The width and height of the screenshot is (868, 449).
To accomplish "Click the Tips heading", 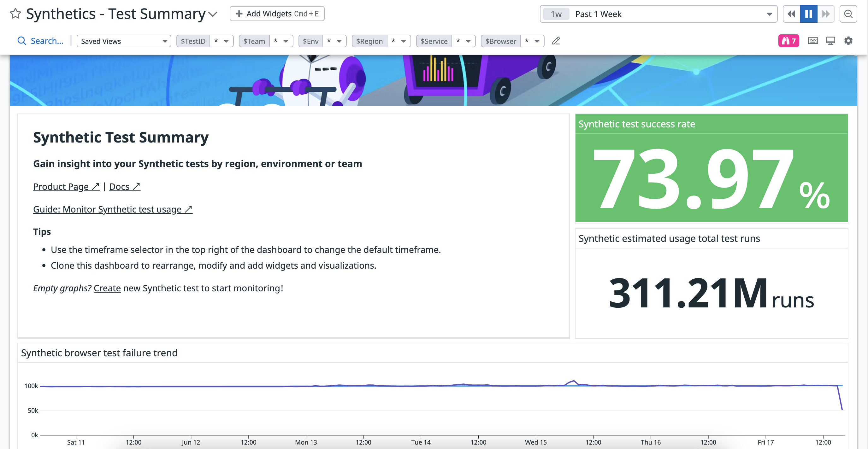I will click(x=42, y=232).
